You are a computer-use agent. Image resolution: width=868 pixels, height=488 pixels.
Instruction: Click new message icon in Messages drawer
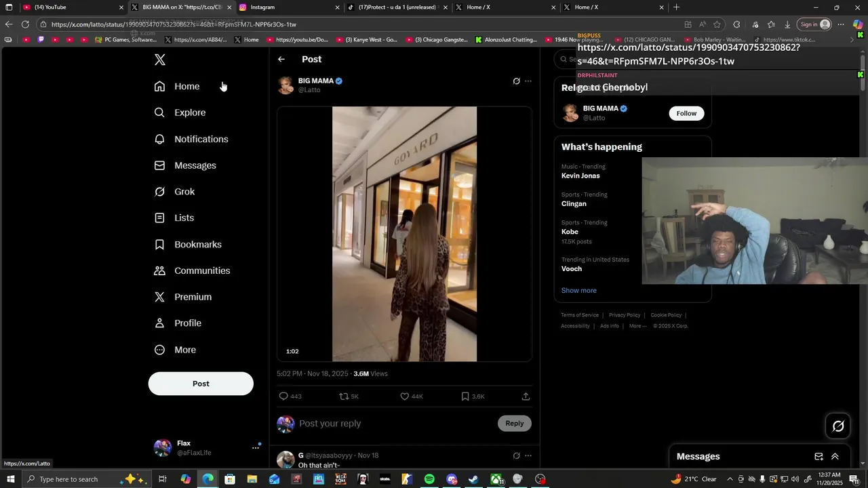[x=818, y=457]
